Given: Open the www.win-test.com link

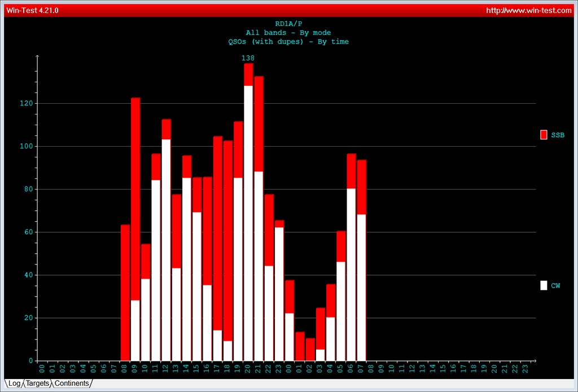Looking at the screenshot, I should pyautogui.click(x=529, y=10).
